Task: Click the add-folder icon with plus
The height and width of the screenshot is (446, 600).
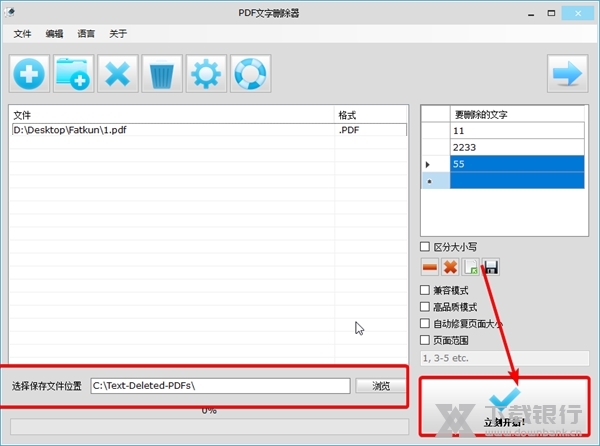Action: pos(73,73)
